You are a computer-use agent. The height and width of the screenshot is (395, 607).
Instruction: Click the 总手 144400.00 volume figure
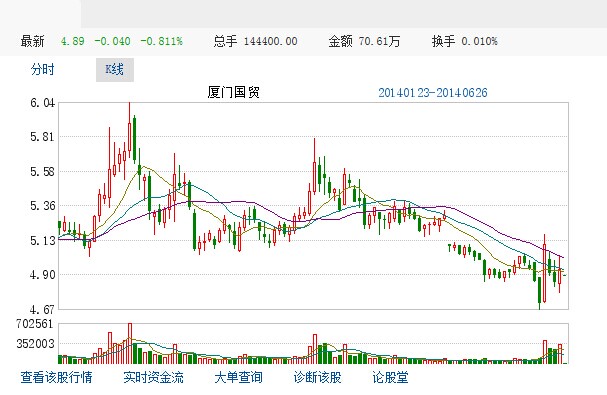tap(255, 41)
